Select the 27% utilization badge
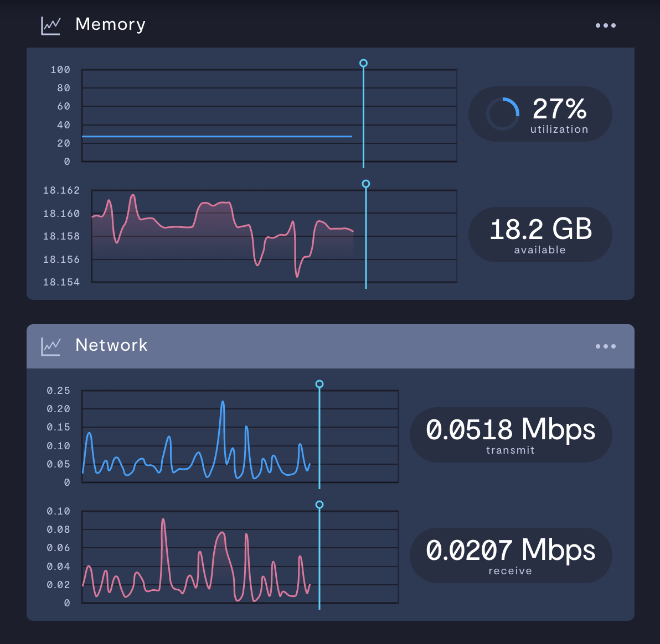 pyautogui.click(x=540, y=114)
